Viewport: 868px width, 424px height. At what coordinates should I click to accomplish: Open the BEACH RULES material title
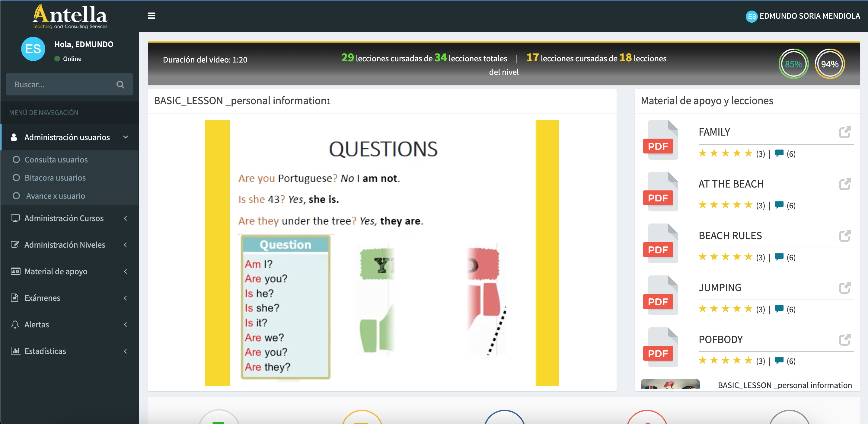coord(730,236)
